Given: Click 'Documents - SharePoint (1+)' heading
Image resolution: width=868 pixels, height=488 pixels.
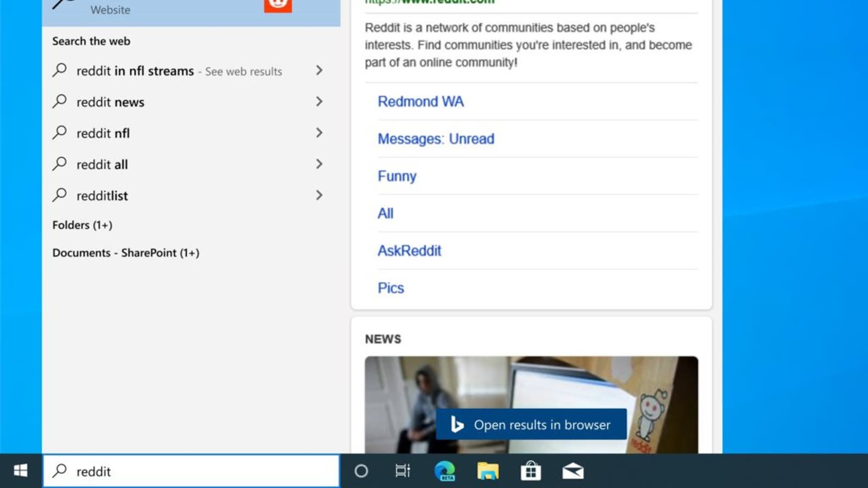Looking at the screenshot, I should point(126,253).
